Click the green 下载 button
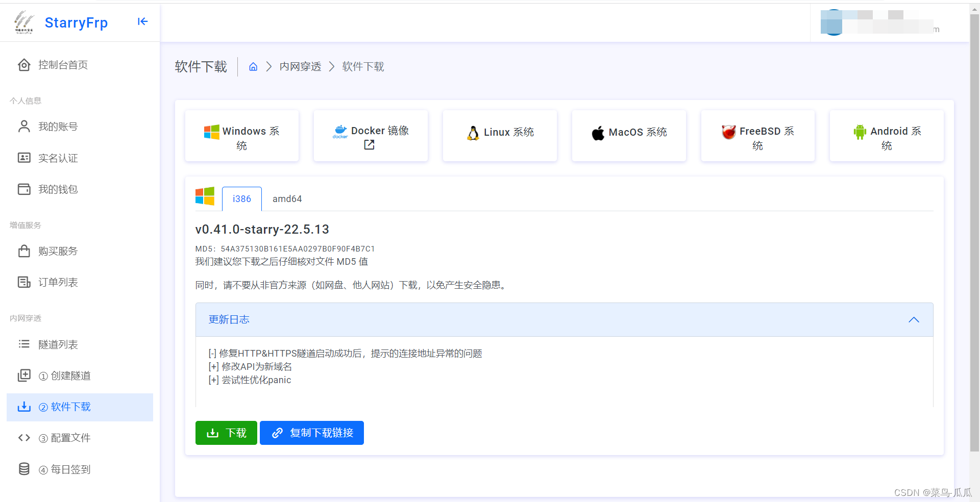This screenshot has height=502, width=980. [226, 433]
